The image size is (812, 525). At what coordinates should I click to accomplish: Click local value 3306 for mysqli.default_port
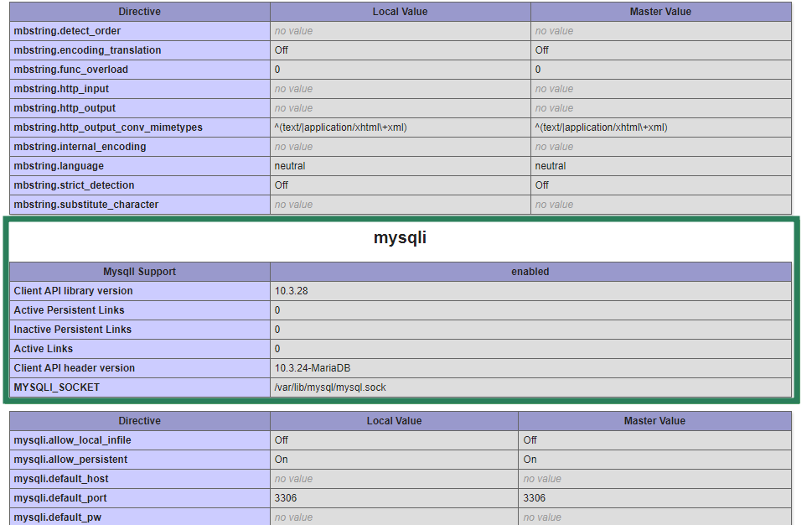click(x=286, y=498)
